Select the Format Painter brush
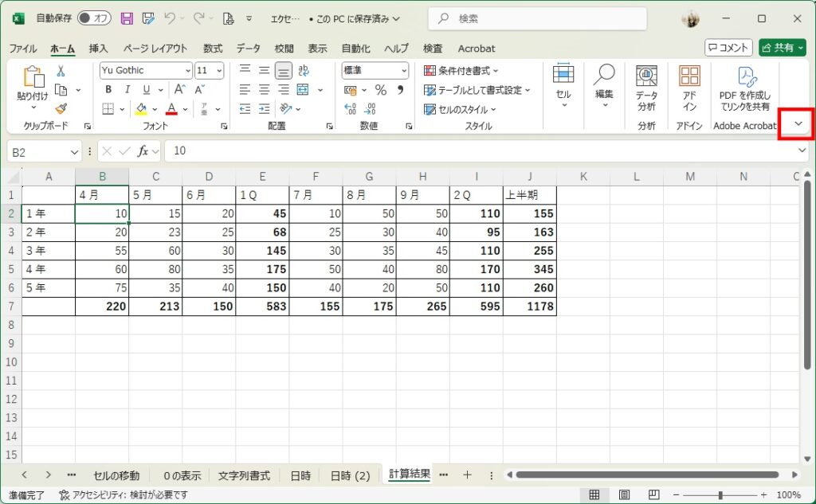This screenshot has height=504, width=816. [x=61, y=108]
